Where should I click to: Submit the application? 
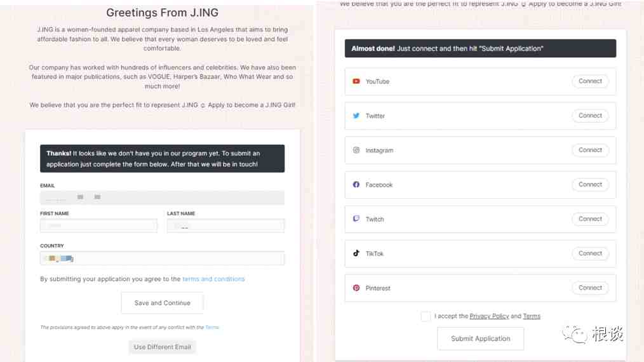481,339
